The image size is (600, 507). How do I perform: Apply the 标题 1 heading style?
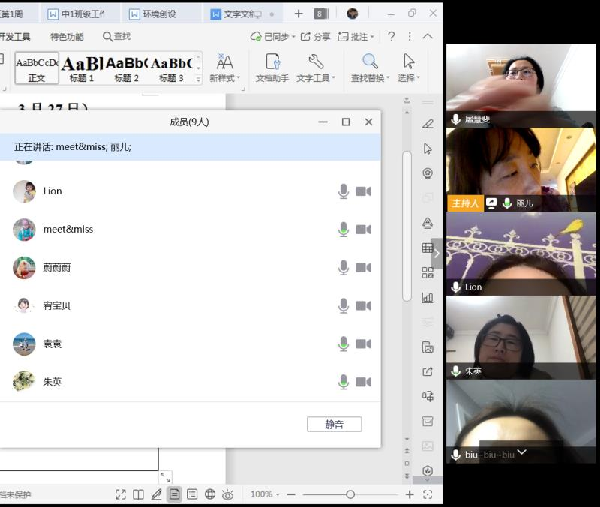[82, 68]
